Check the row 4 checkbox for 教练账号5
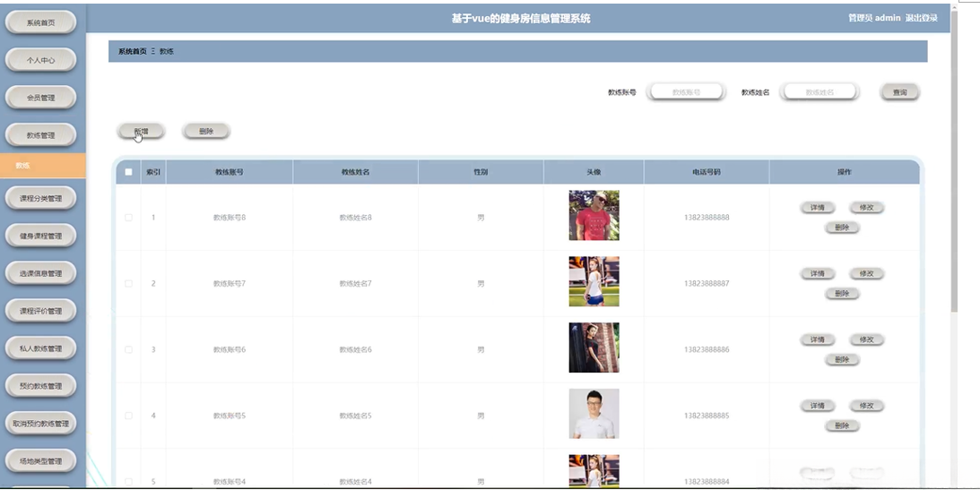The height and width of the screenshot is (490, 980). (x=129, y=416)
